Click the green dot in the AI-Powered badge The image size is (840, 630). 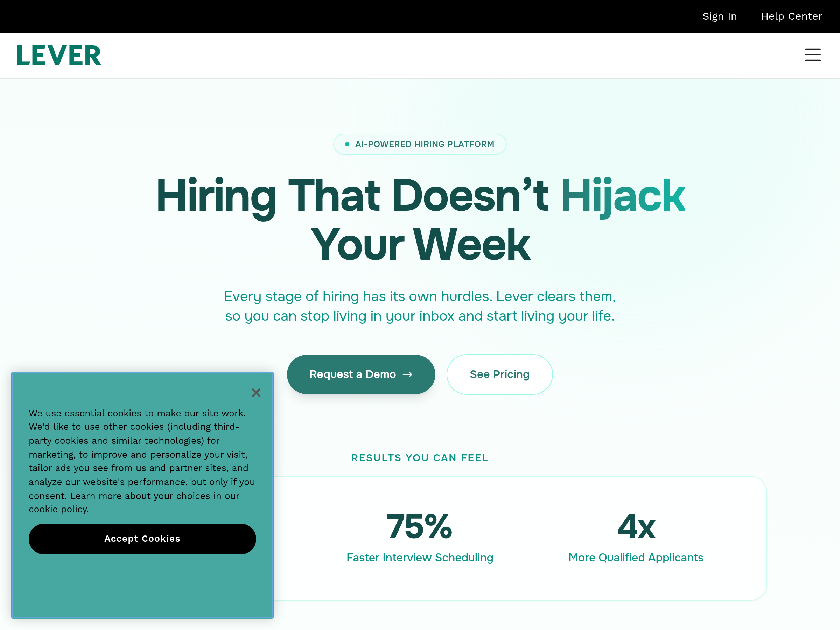tap(347, 144)
